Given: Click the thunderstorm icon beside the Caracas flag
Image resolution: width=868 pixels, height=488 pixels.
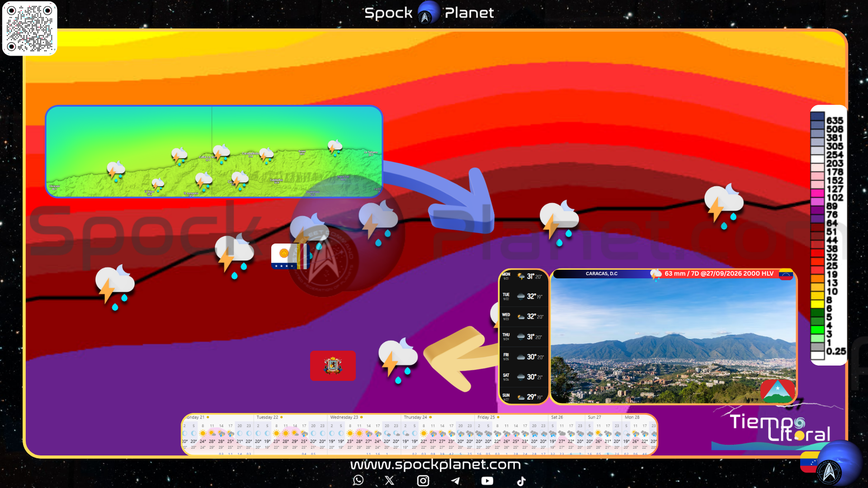Looking at the screenshot, I should (398, 361).
